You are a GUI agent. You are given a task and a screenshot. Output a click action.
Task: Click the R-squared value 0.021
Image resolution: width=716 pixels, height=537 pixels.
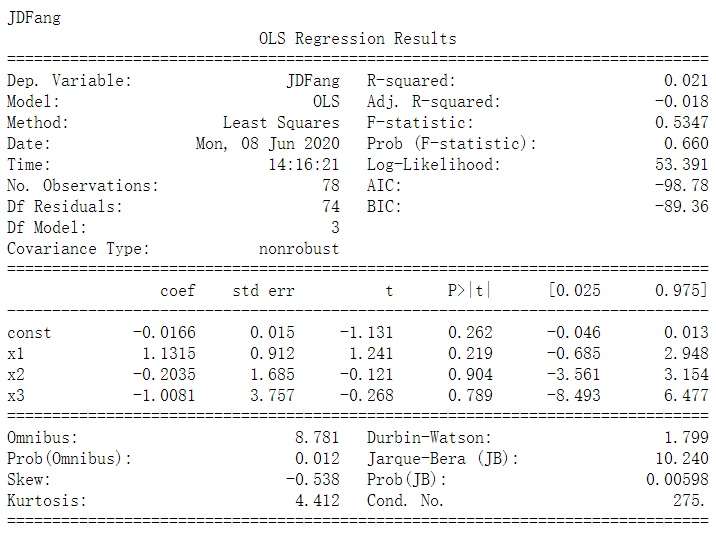(x=685, y=80)
